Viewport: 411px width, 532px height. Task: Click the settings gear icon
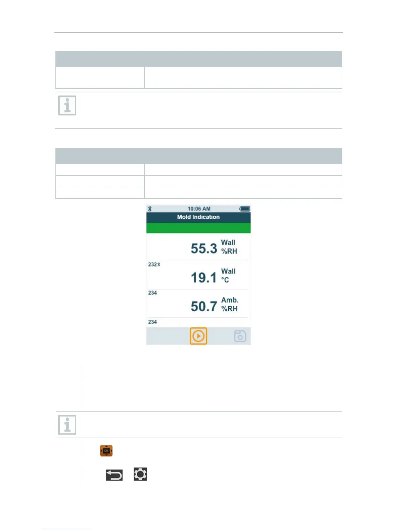click(x=140, y=474)
